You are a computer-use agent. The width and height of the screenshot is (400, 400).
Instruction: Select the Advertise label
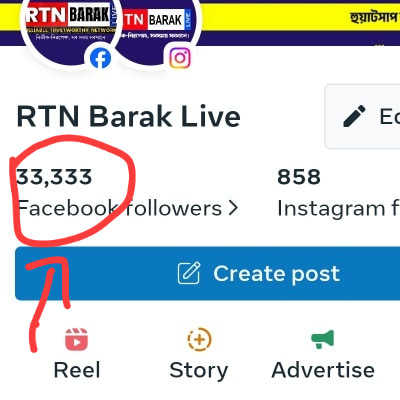pos(323,370)
